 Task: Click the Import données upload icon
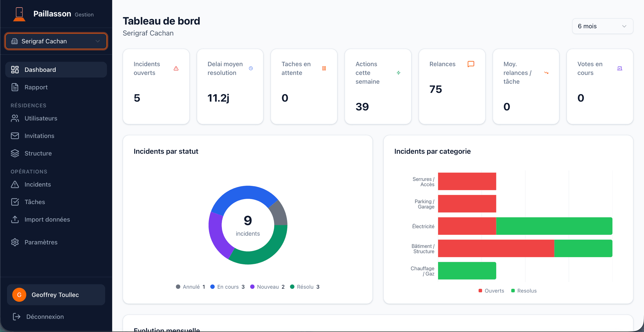click(x=15, y=219)
